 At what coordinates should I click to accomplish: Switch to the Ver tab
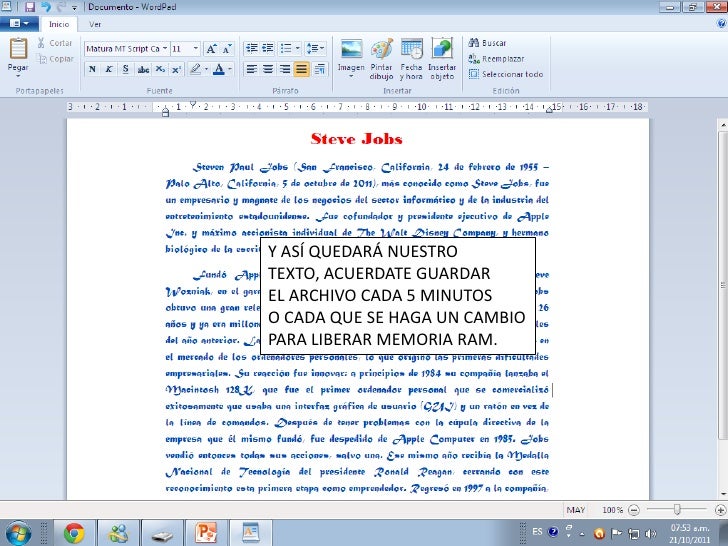point(95,24)
